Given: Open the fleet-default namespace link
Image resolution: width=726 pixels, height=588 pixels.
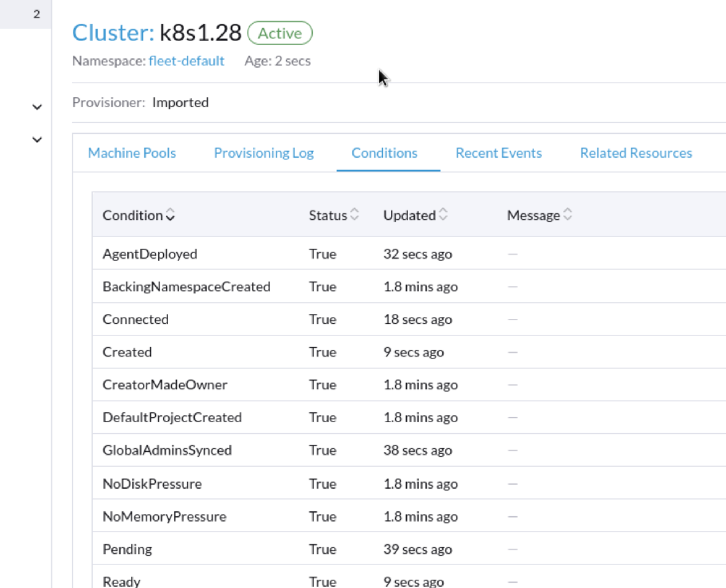Looking at the screenshot, I should click(186, 61).
